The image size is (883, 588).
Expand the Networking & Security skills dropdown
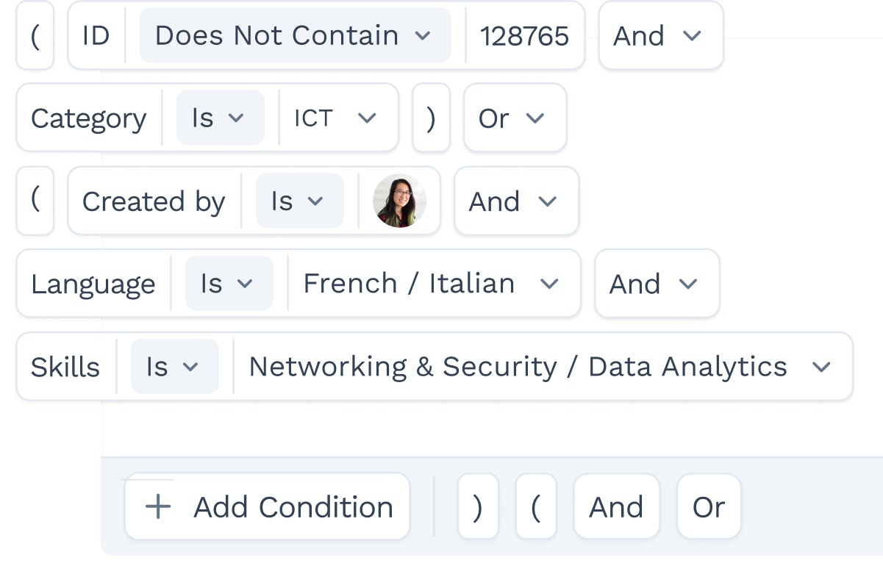543,367
